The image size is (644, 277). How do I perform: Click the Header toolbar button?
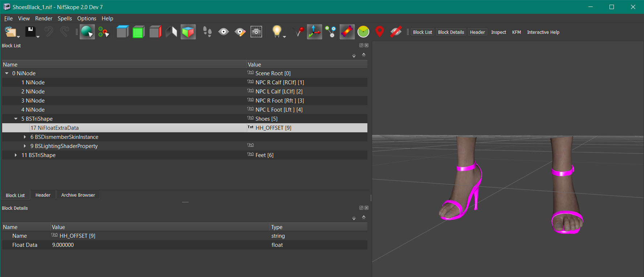point(477,32)
